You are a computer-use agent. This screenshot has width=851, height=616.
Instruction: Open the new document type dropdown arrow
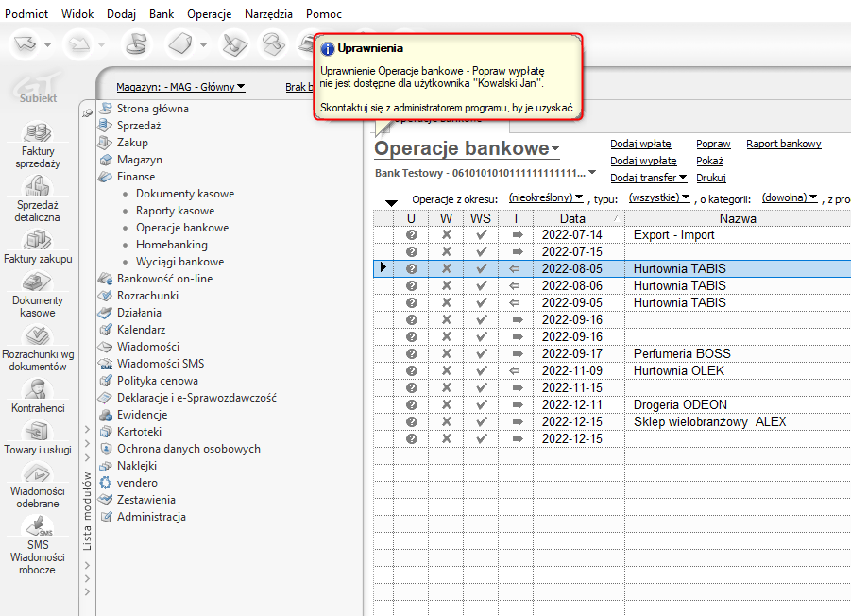(x=203, y=44)
